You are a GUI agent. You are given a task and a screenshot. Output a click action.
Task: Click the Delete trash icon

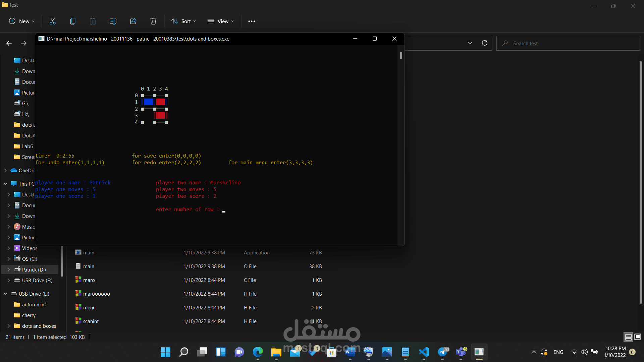click(153, 21)
